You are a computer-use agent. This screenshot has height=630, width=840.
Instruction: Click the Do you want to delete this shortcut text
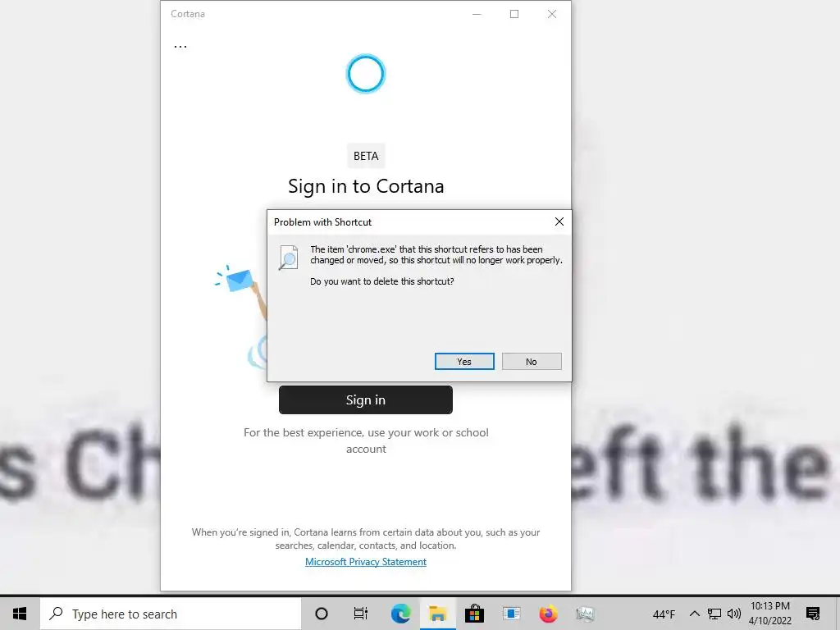pyautogui.click(x=382, y=281)
